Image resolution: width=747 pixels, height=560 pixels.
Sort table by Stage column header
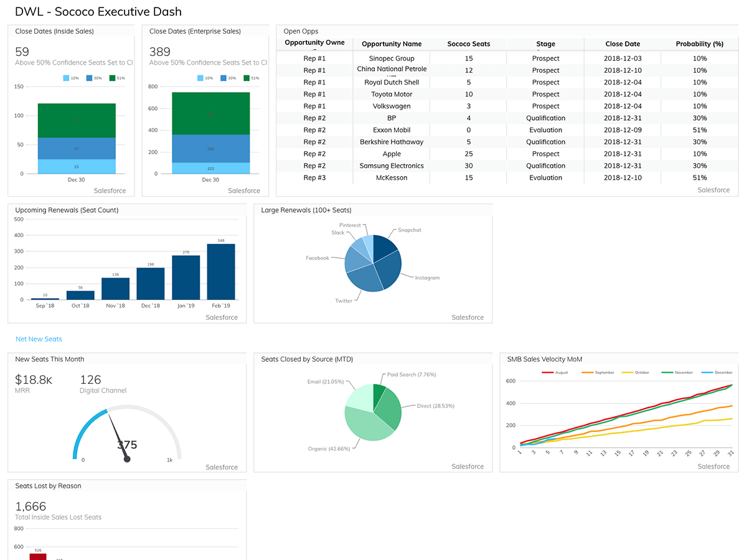tap(545, 44)
